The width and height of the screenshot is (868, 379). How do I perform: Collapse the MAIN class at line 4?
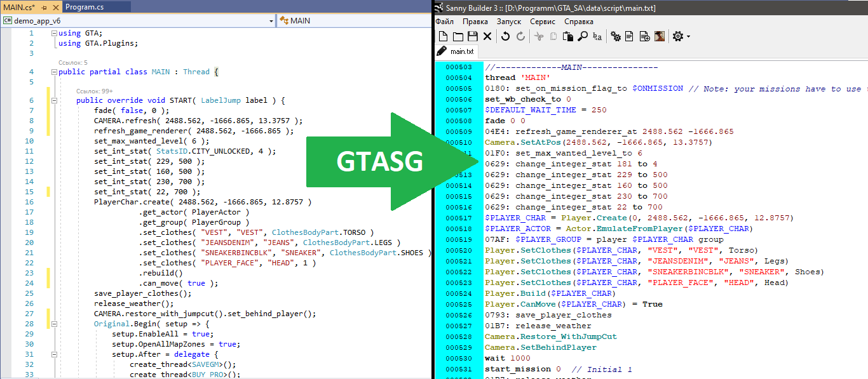(x=54, y=72)
